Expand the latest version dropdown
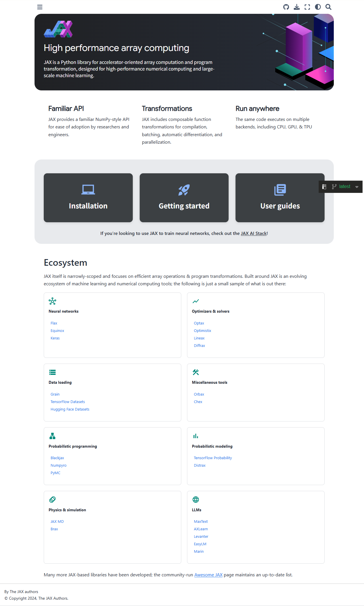The width and height of the screenshot is (364, 606). [344, 187]
